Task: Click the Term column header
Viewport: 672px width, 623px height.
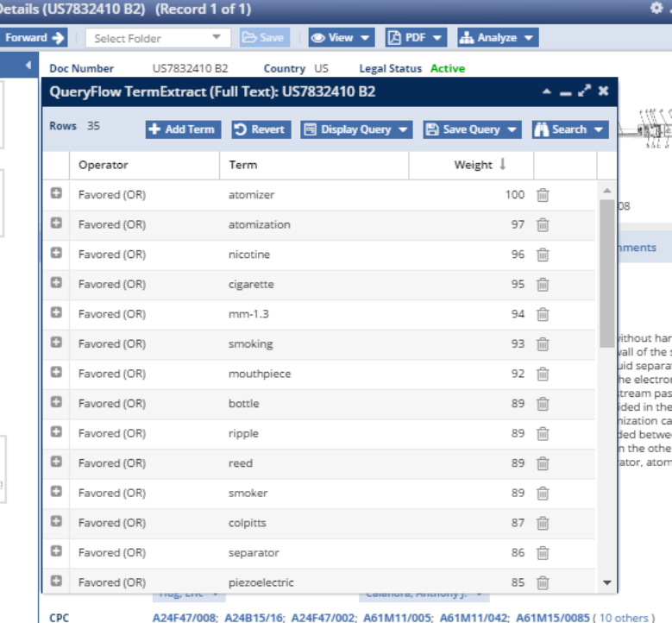Action: (x=314, y=165)
